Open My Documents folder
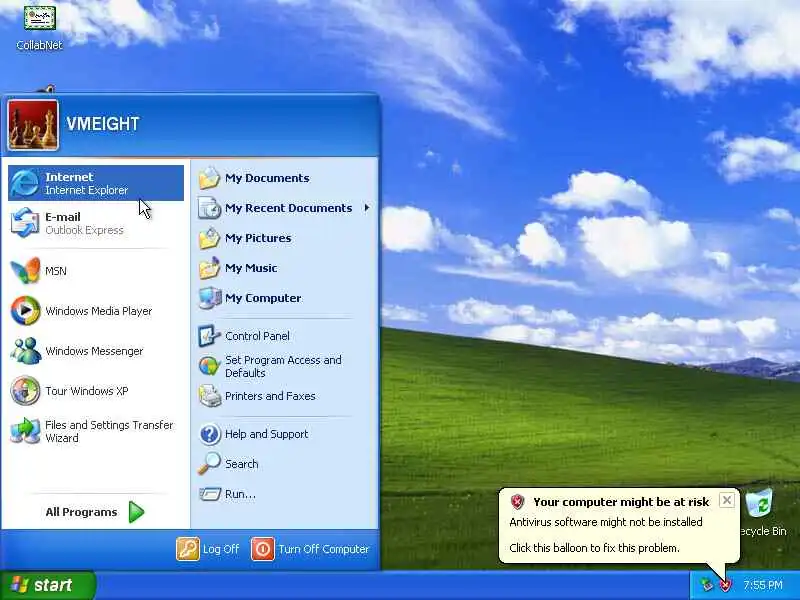The image size is (800, 600). click(285, 178)
